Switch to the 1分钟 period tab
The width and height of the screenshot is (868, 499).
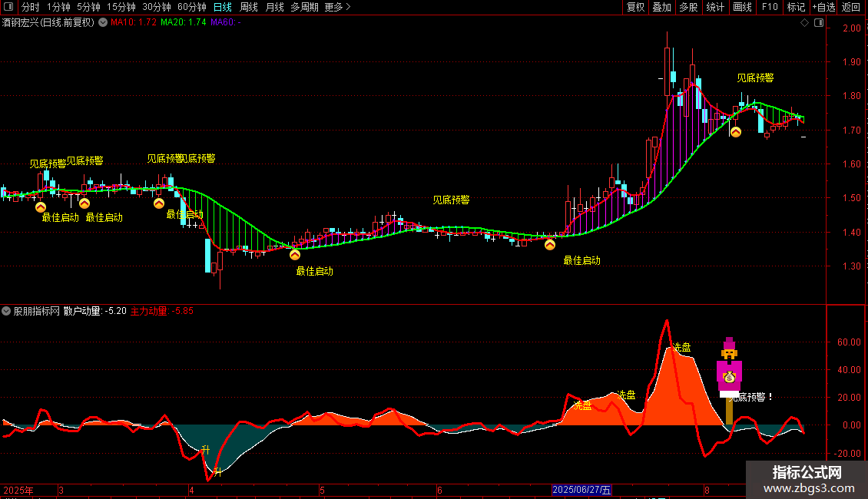tap(58, 7)
